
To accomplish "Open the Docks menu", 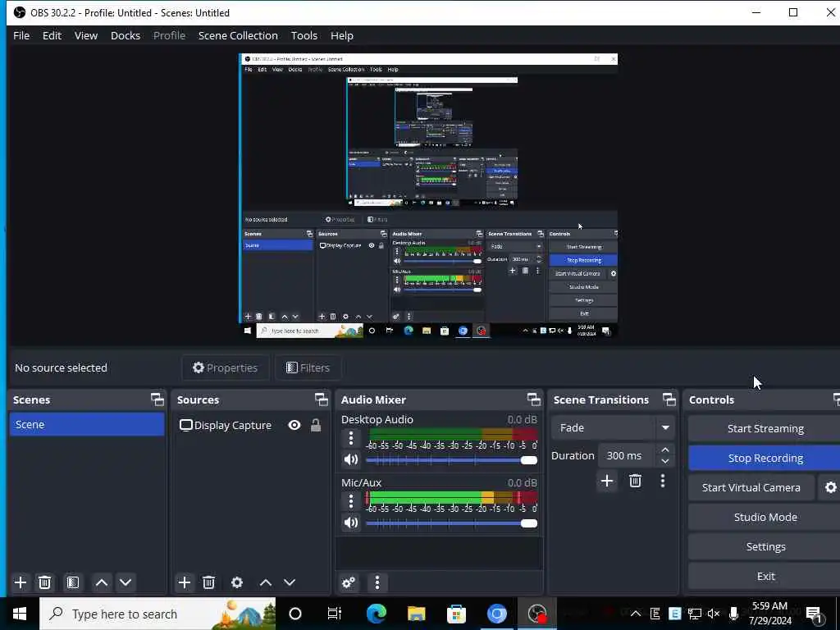I will pyautogui.click(x=126, y=35).
